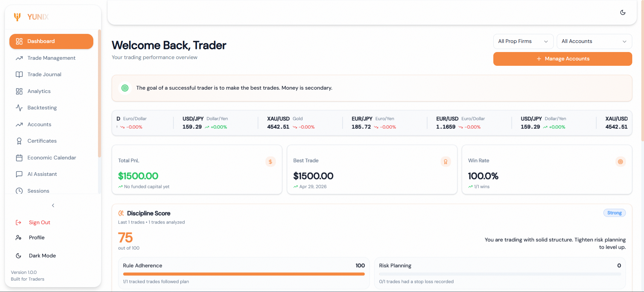
Task: Navigate to Analytics
Action: [x=51, y=91]
